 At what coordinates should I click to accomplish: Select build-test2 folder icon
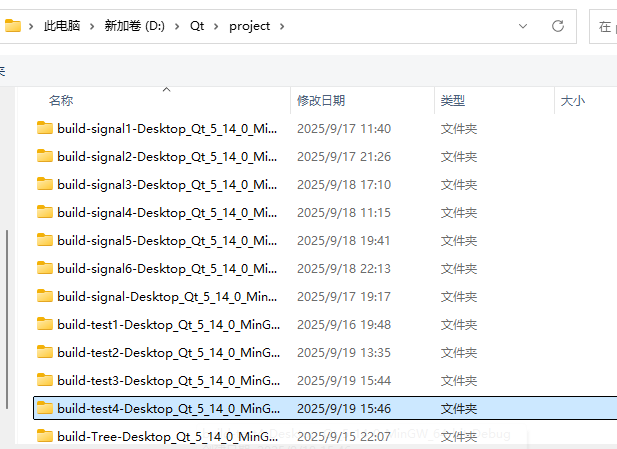[45, 352]
